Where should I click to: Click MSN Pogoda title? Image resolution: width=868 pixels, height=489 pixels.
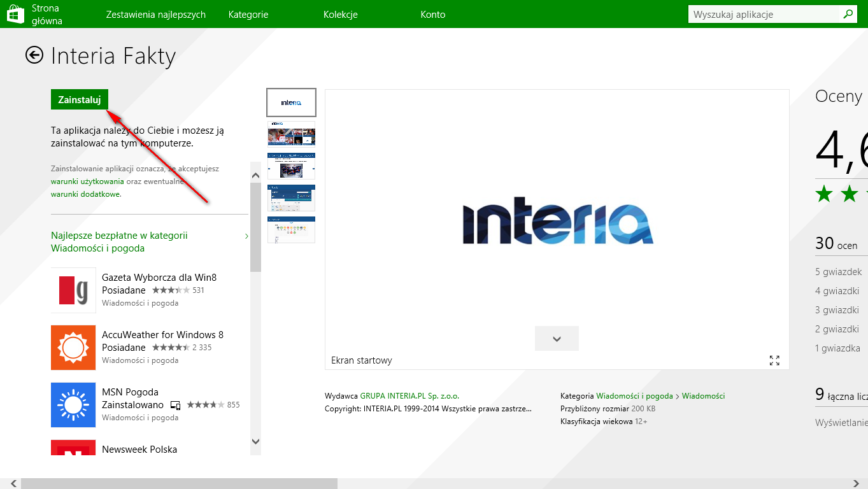coord(130,392)
